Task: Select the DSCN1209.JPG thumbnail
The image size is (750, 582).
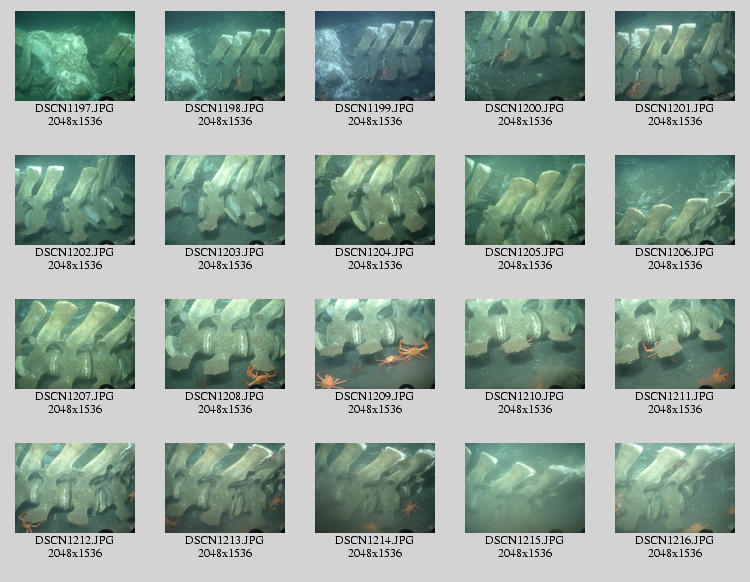Action: (x=375, y=344)
